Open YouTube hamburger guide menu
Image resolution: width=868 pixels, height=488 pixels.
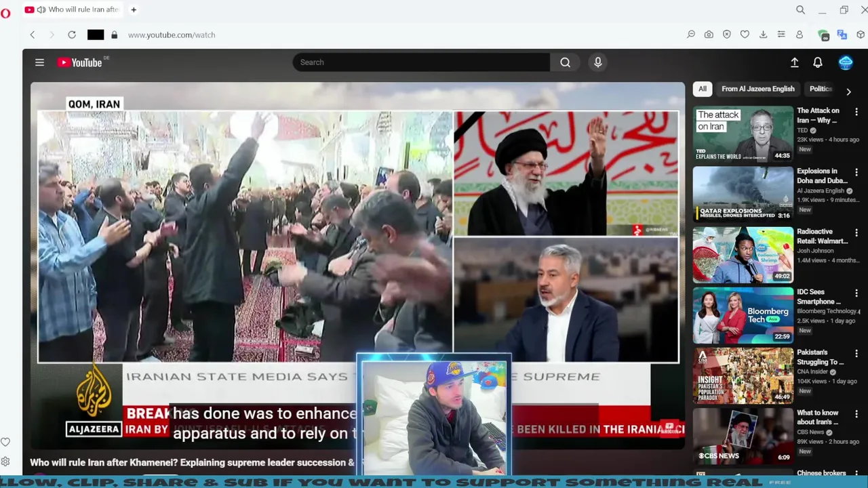click(39, 62)
